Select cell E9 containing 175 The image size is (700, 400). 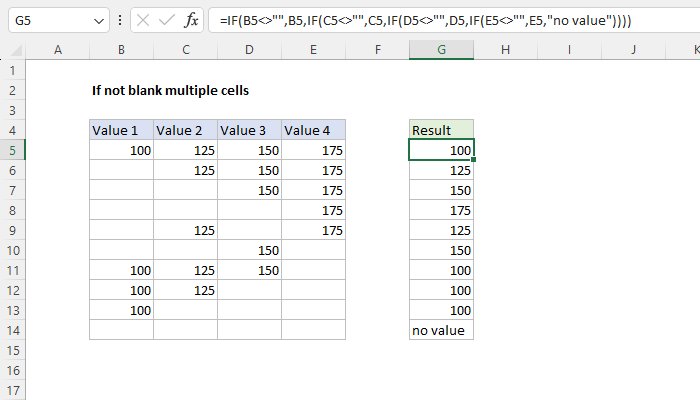click(x=313, y=230)
